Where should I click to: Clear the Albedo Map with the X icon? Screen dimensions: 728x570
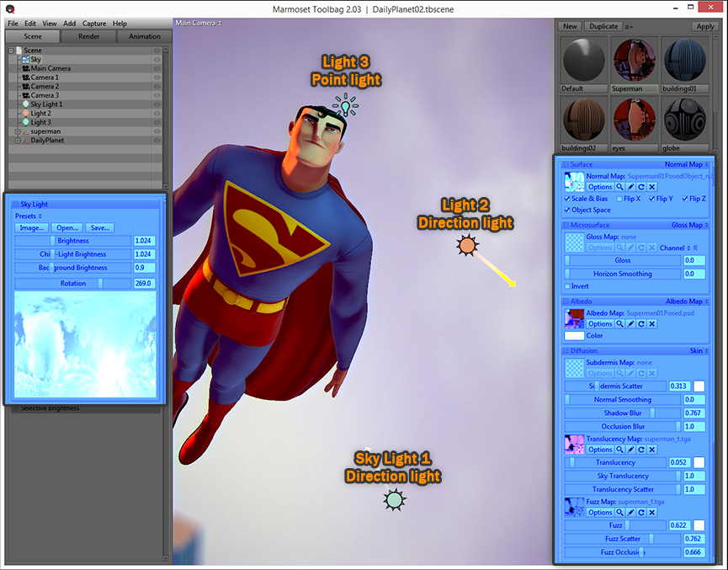tap(652, 324)
